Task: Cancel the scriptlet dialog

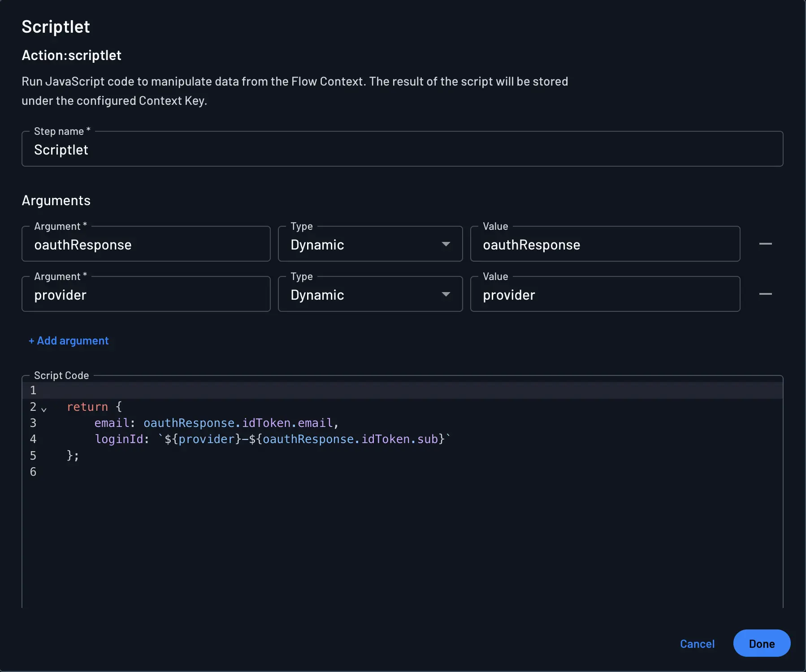Action: click(697, 644)
